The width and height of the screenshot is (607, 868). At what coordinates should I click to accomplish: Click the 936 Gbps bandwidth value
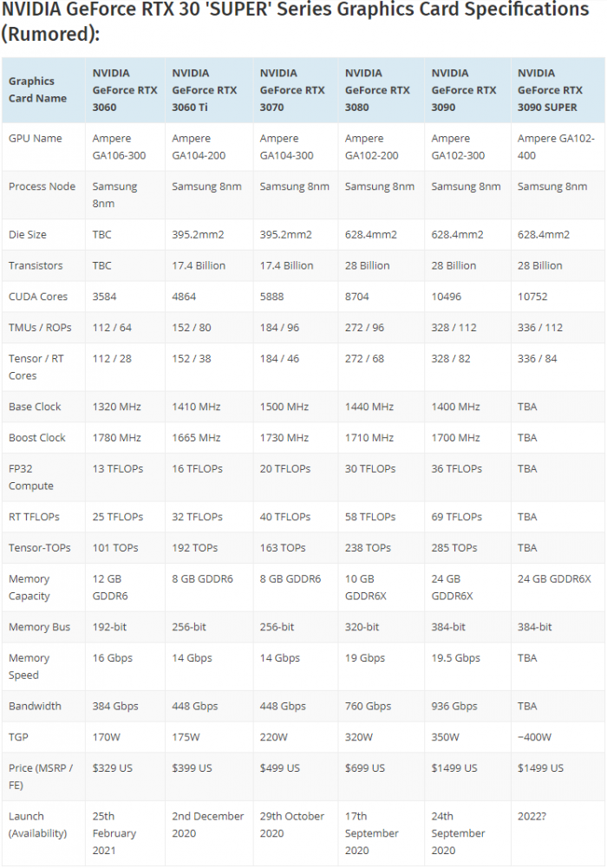pyautogui.click(x=454, y=707)
